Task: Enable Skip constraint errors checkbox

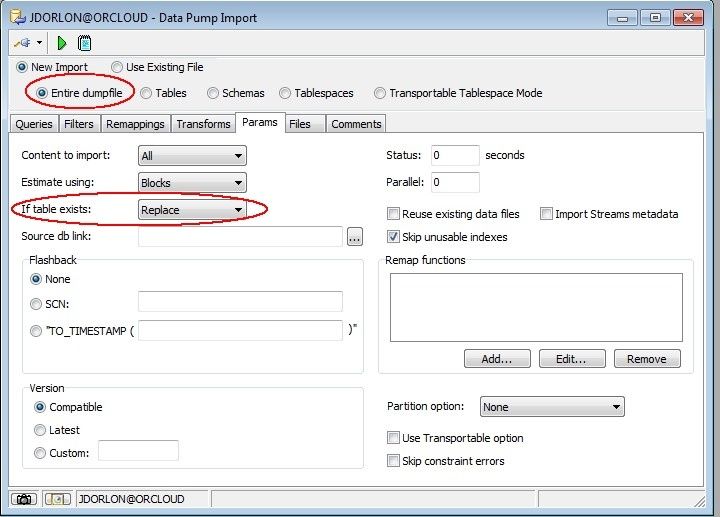Action: (393, 461)
